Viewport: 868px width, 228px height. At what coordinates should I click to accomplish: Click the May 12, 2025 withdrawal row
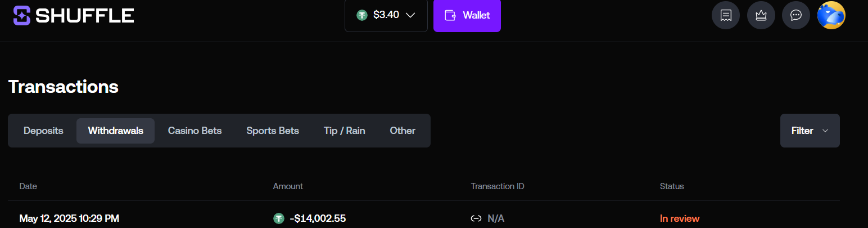pos(424,218)
